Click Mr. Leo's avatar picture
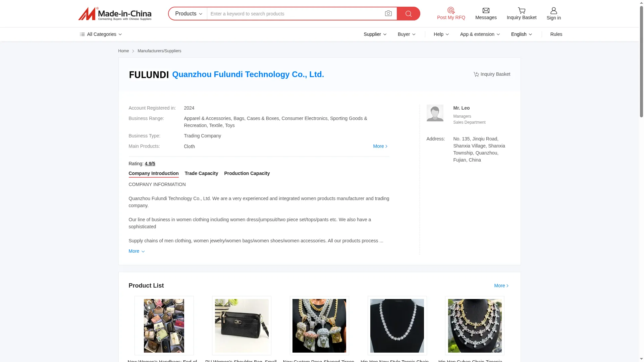The width and height of the screenshot is (644, 362). coord(435,113)
